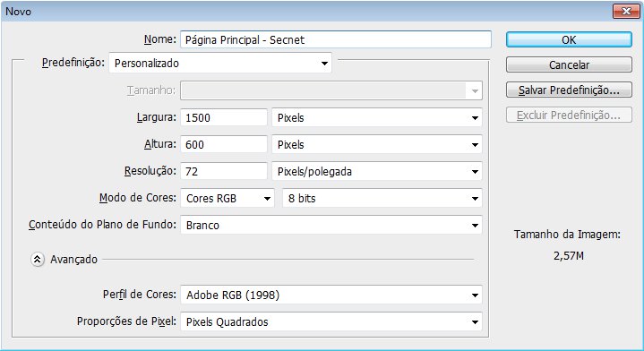Image resolution: width=644 pixels, height=351 pixels.
Task: Click the Largura value field
Action: 224,118
